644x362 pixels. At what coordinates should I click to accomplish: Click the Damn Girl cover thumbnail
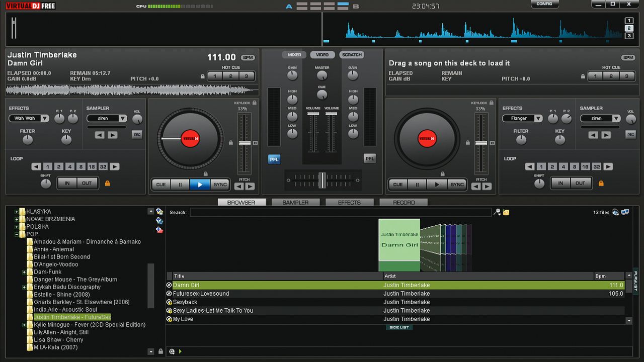point(399,245)
